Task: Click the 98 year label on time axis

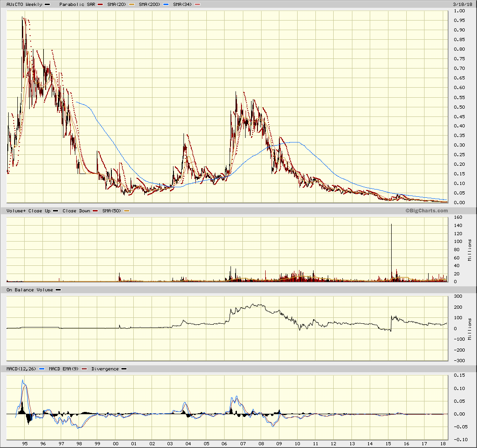Action: (79, 444)
